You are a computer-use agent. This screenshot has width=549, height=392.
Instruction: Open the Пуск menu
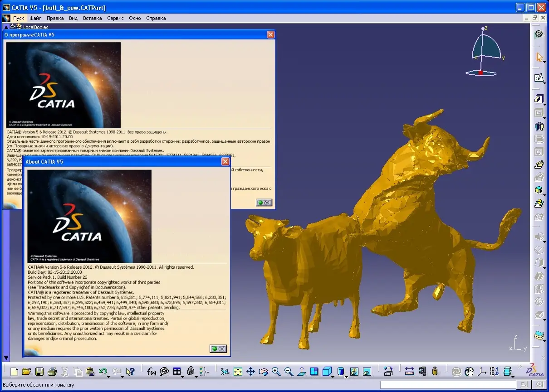19,18
